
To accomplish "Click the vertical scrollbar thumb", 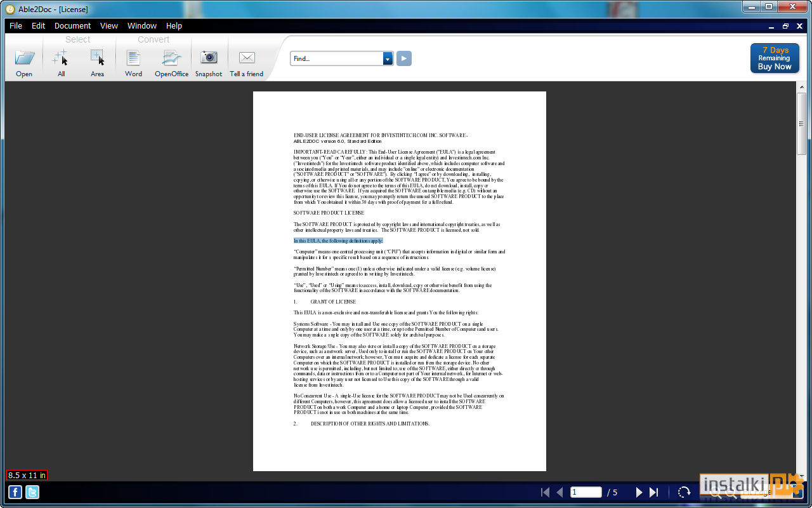I will [801, 123].
